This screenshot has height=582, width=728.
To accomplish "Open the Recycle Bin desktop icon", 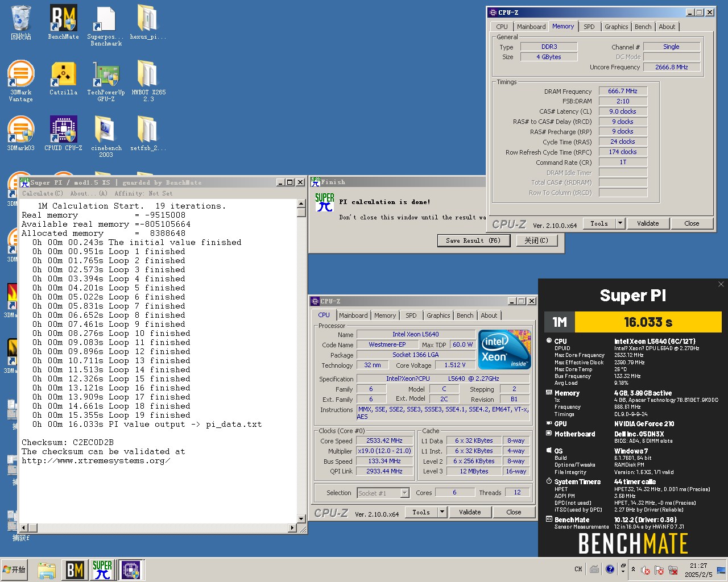I will pyautogui.click(x=21, y=23).
